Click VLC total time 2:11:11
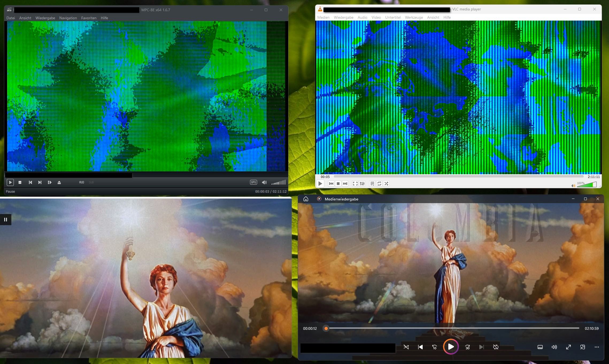This screenshot has height=364, width=609. click(x=594, y=177)
